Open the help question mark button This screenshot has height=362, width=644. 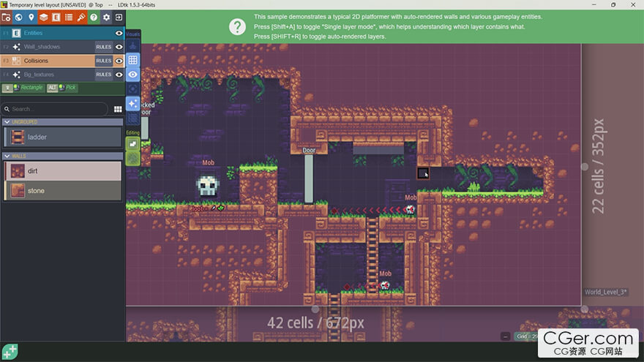(94, 17)
